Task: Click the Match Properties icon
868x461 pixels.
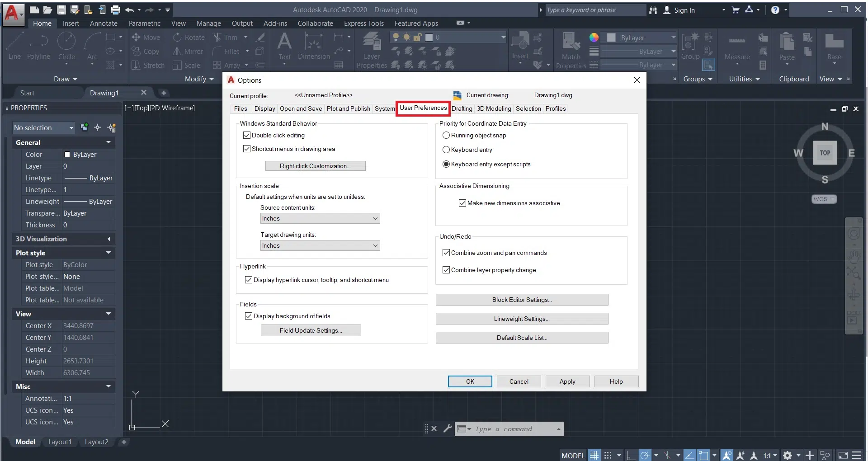Action: pyautogui.click(x=571, y=45)
